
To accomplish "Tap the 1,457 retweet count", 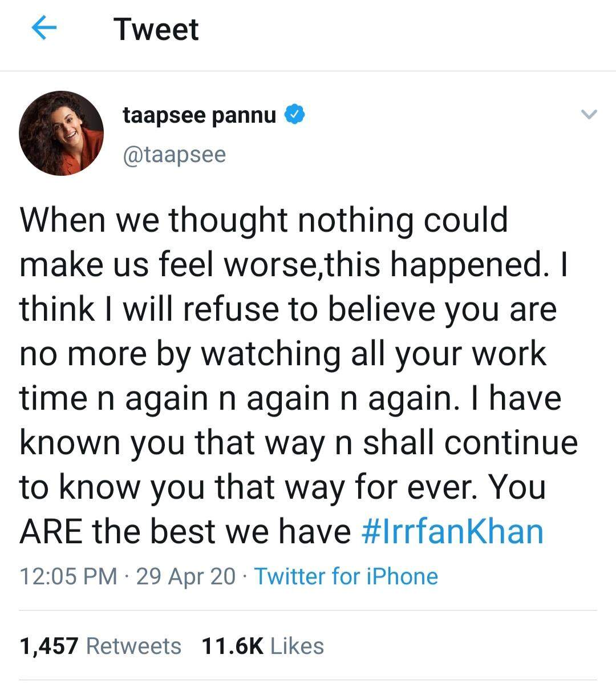I will [x=48, y=646].
